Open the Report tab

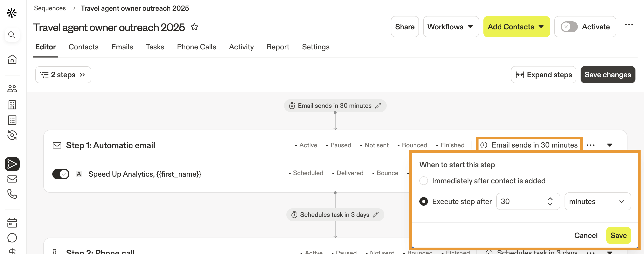pyautogui.click(x=278, y=47)
